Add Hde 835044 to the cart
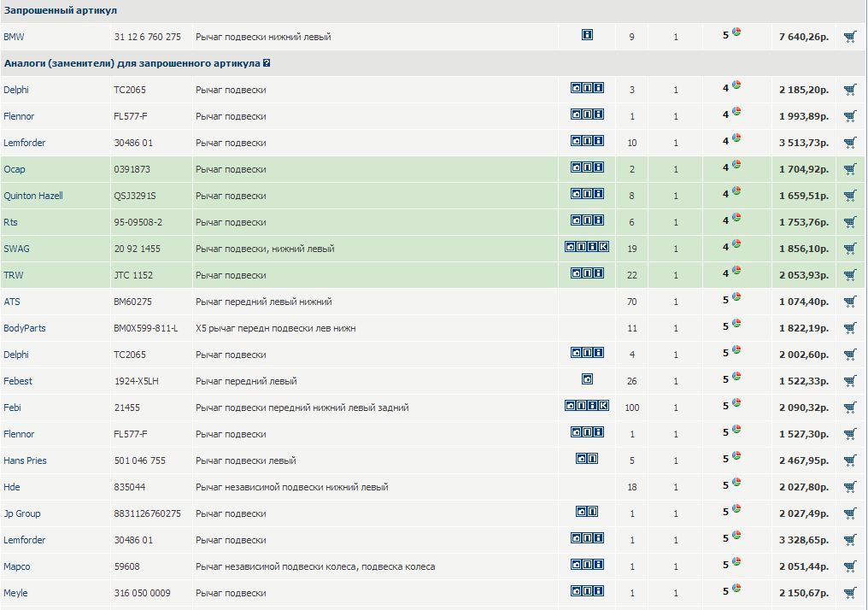 click(x=850, y=487)
